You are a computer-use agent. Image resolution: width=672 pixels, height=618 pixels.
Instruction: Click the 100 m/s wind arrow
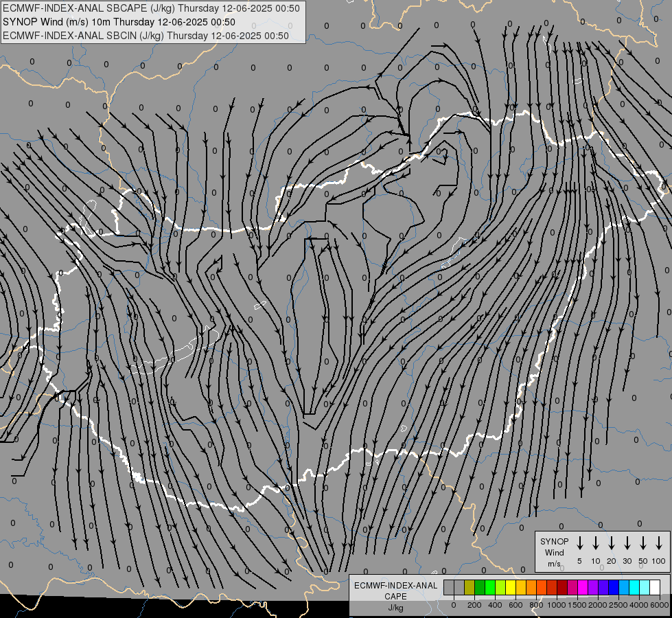[659, 543]
